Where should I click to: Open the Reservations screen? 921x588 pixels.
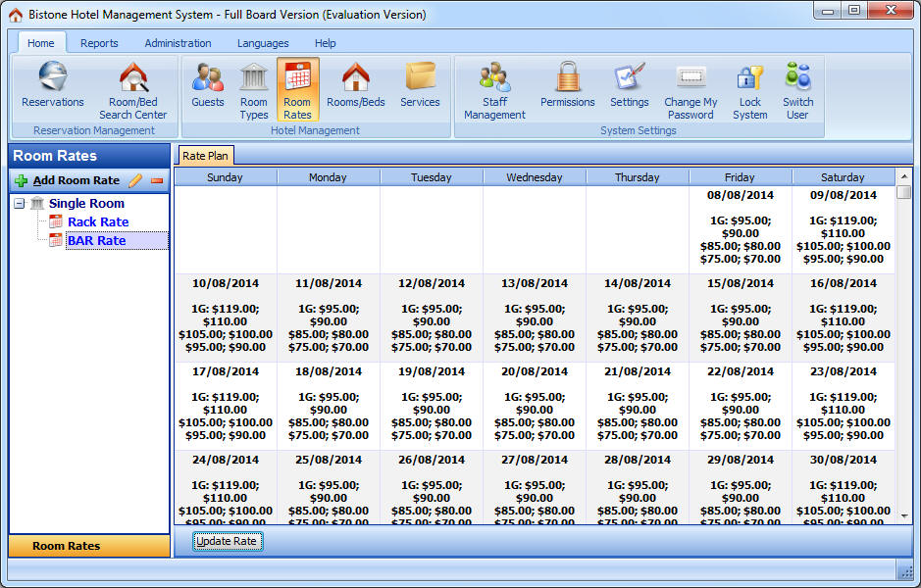52,88
